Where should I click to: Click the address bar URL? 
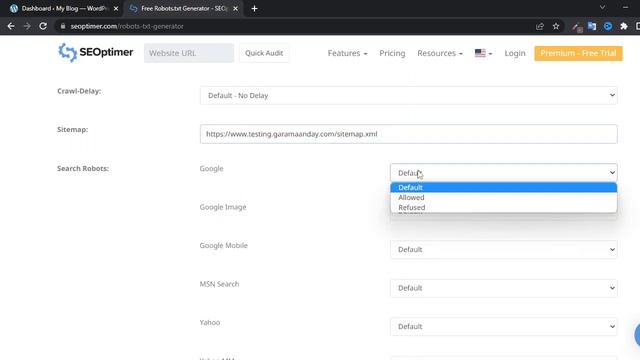[x=127, y=26]
